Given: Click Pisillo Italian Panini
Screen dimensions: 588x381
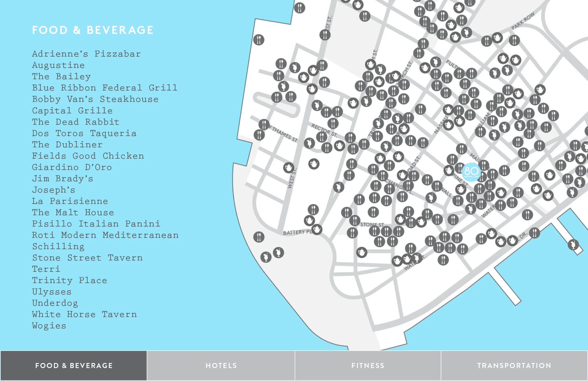Looking at the screenshot, I should click(96, 224).
